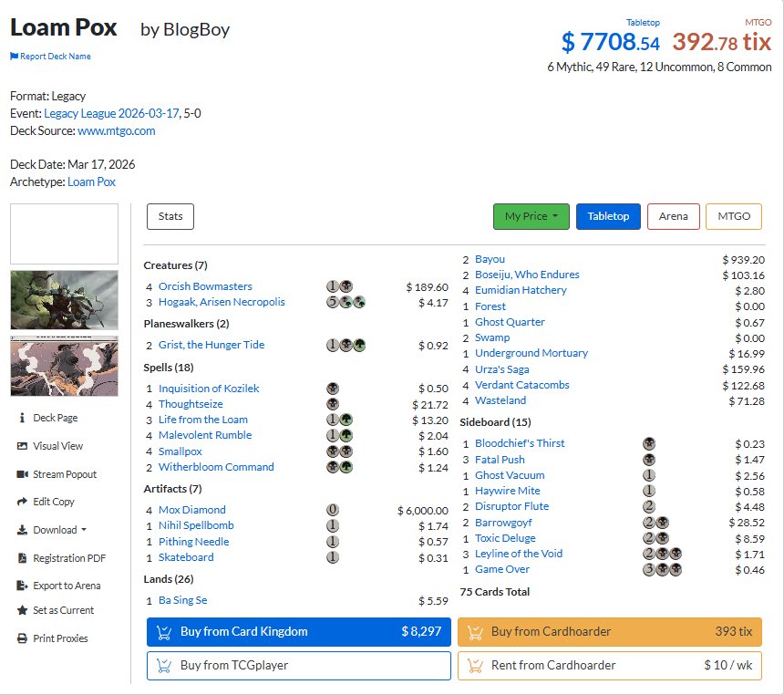
Task: Open Grist, the Hunger Tide link
Action: coord(211,345)
